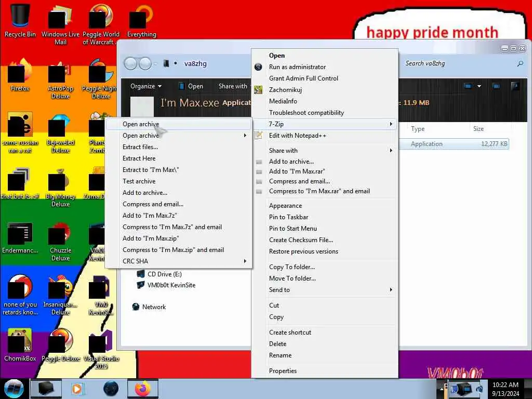532x399 pixels.
Task: Click the Windows Start orb
Action: click(14, 389)
